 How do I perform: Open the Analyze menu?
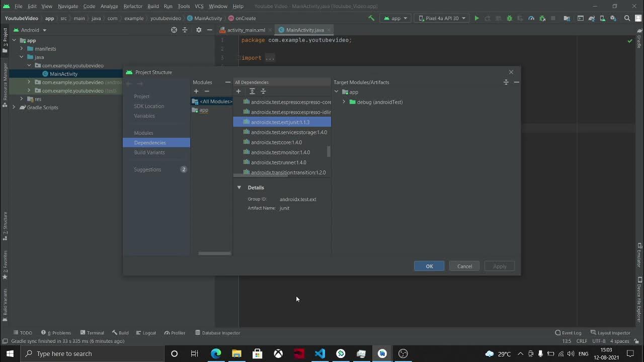(x=109, y=6)
